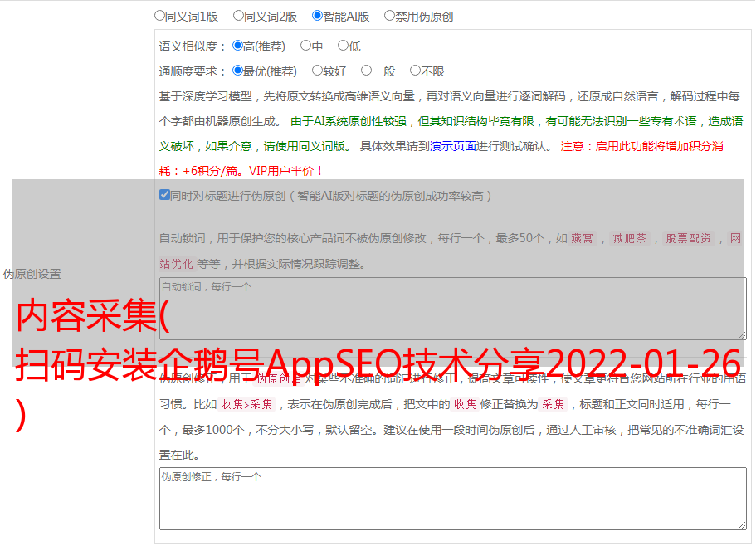Viewport: 756px width, 546px height.
Task: Click resize handle of 自动锁词 textarea
Action: (742, 335)
